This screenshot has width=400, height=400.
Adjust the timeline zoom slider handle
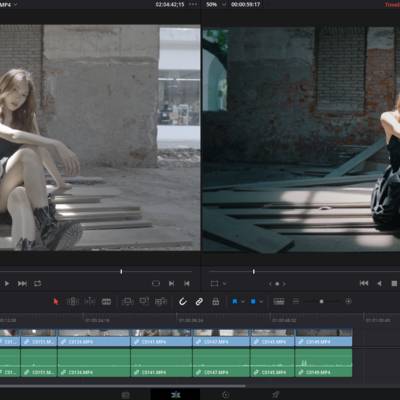(x=321, y=301)
